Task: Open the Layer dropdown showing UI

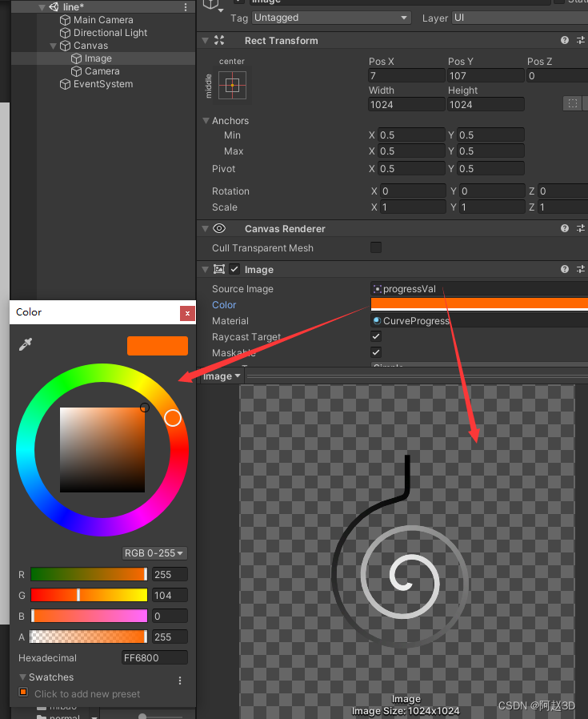Action: [x=520, y=18]
